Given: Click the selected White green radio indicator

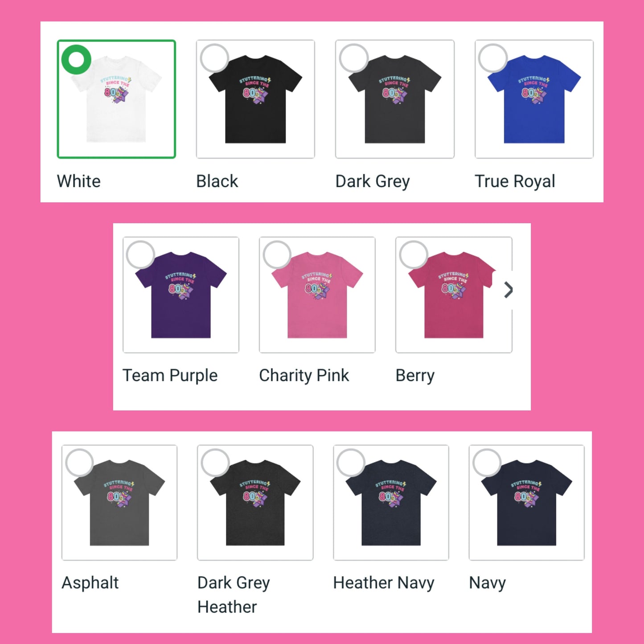Looking at the screenshot, I should pos(76,59).
